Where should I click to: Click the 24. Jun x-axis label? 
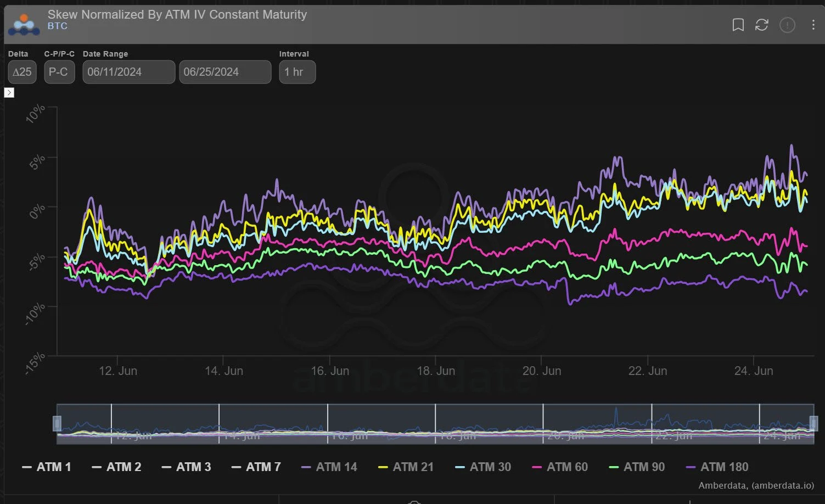pyautogui.click(x=754, y=371)
